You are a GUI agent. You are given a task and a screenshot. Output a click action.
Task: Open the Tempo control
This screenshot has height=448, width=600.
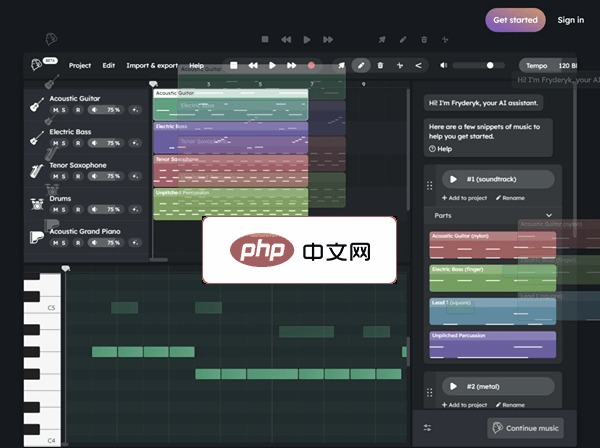tap(548, 65)
